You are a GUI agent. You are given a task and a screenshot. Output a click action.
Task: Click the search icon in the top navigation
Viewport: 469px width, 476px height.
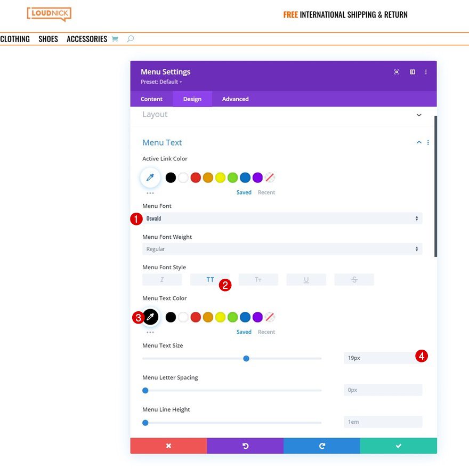[x=131, y=38]
